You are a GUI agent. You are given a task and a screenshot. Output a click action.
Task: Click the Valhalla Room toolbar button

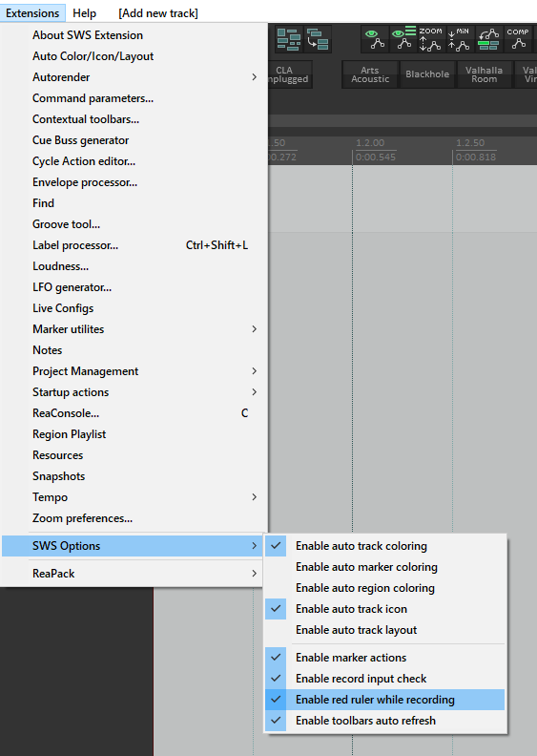pyautogui.click(x=484, y=74)
